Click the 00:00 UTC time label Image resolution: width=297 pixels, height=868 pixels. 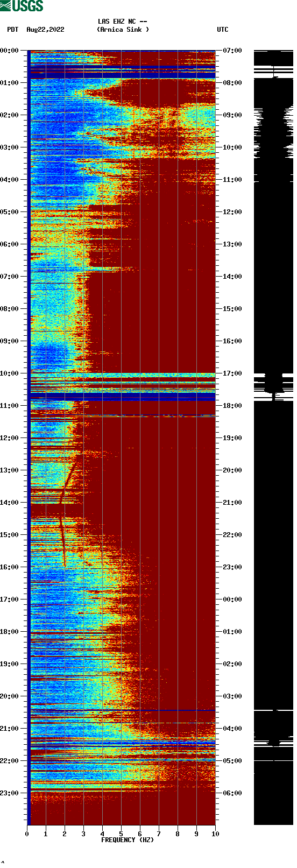tap(232, 599)
